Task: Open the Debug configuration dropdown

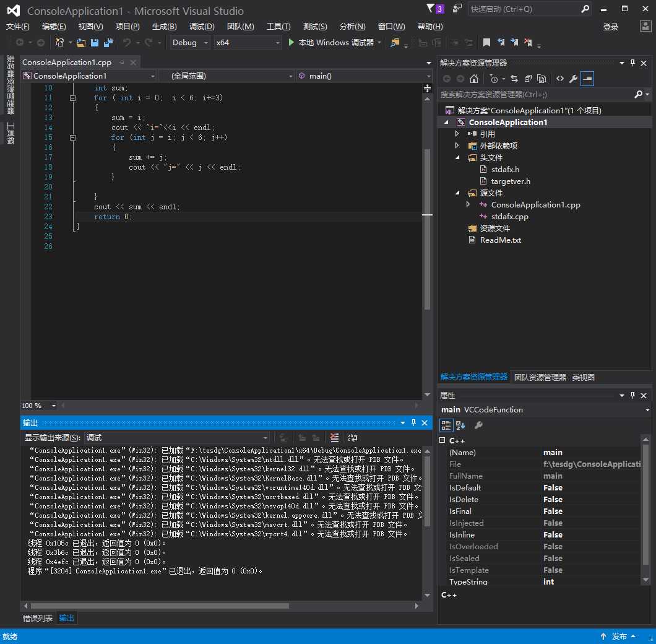Action: tap(190, 42)
